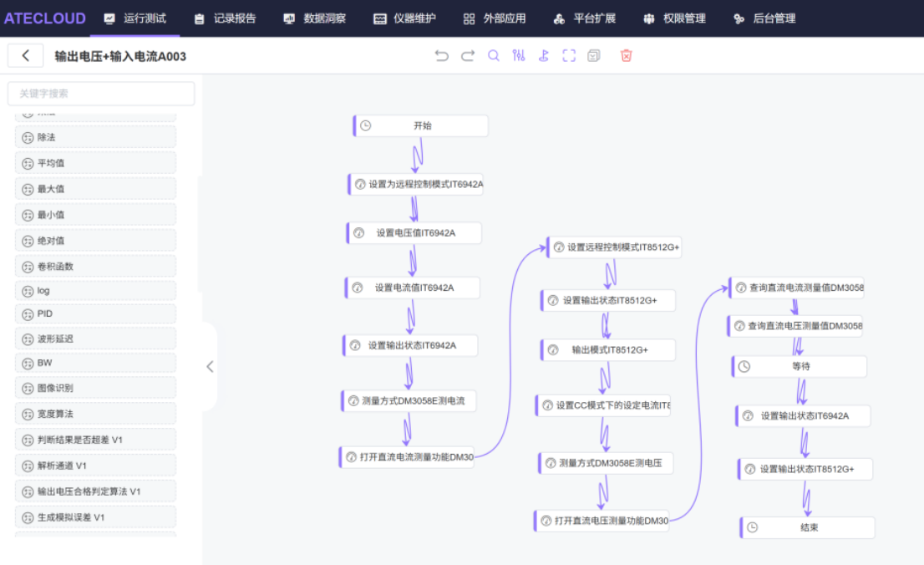This screenshot has height=565, width=924.
Task: Select the 绝对值 item in sidebar
Action: coord(95,241)
